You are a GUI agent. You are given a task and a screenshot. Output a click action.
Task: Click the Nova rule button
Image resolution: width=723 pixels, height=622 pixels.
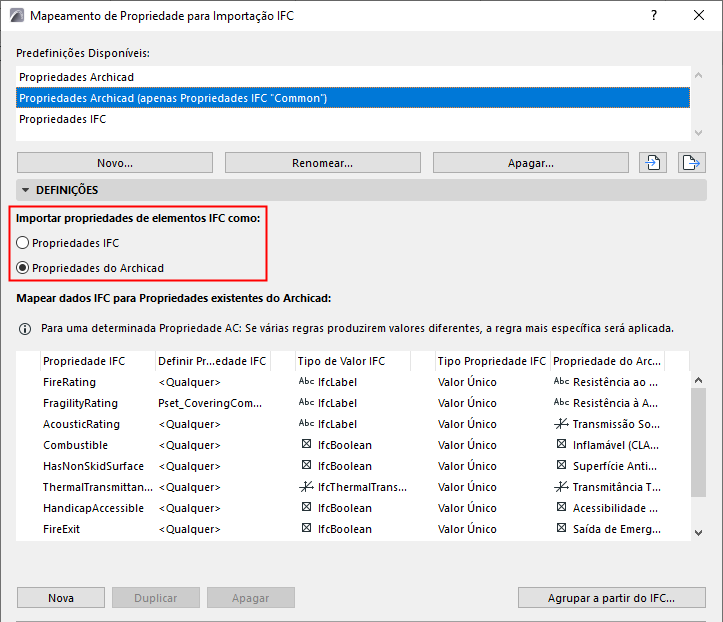tap(61, 598)
